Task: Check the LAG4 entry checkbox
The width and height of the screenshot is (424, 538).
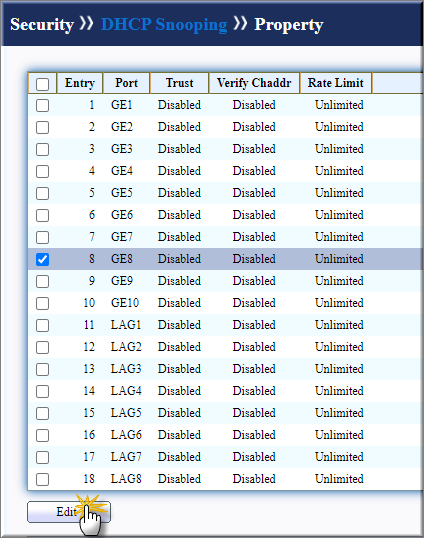Action: pyautogui.click(x=43, y=391)
